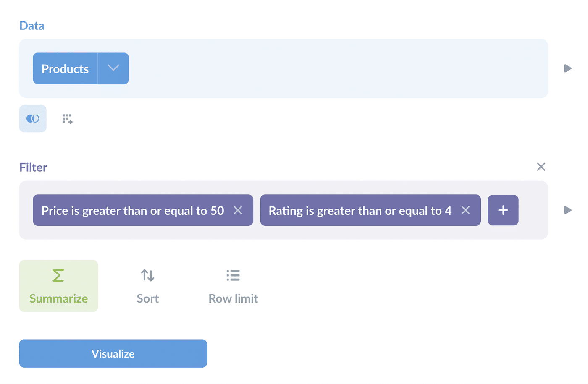Viewport: 588px width, 384px height.
Task: Click the Summarize sigma icon
Action: [x=58, y=275]
